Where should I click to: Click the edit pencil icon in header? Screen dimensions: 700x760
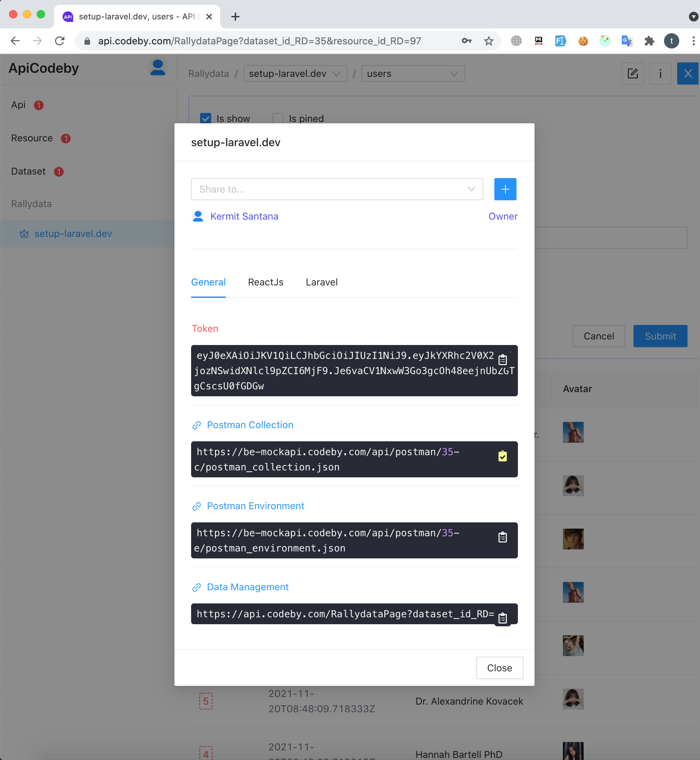pos(632,73)
